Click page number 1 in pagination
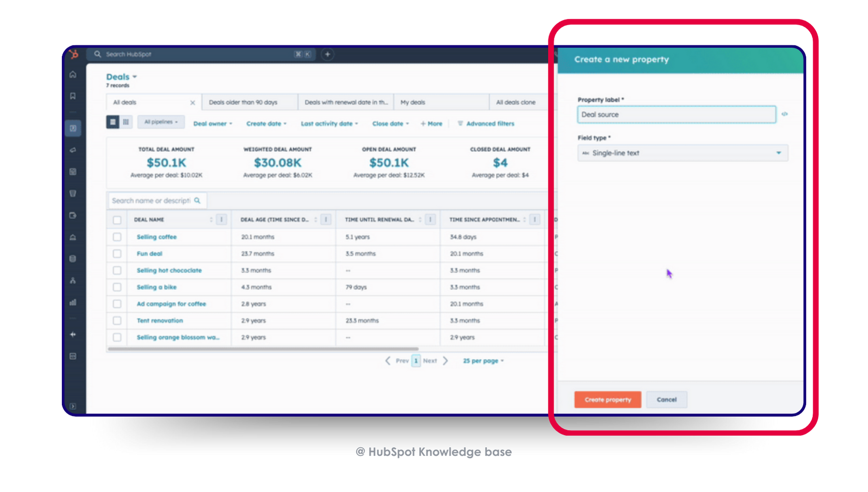868x492 pixels. [416, 361]
